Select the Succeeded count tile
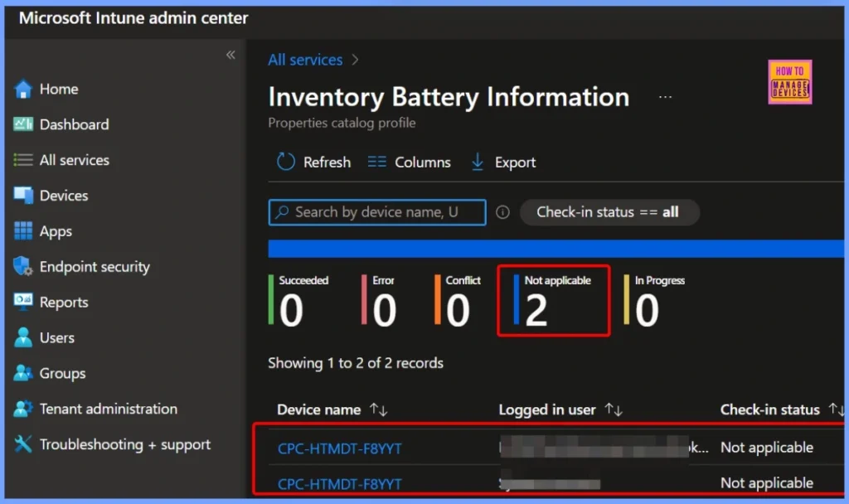849x504 pixels. pos(298,301)
